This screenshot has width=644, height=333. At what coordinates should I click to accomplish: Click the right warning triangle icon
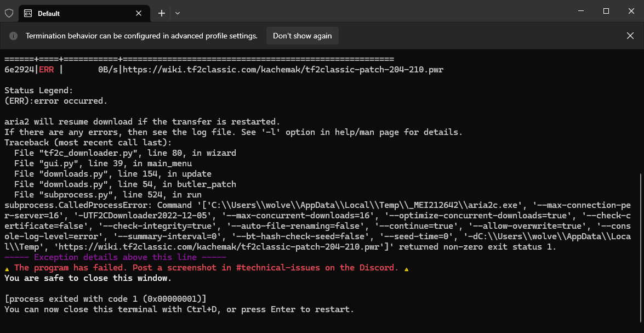click(x=407, y=268)
